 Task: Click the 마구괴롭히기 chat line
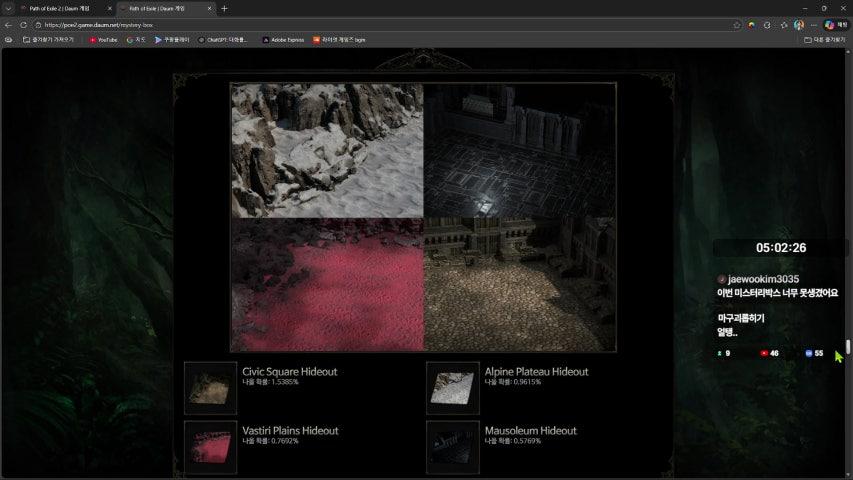coord(741,318)
